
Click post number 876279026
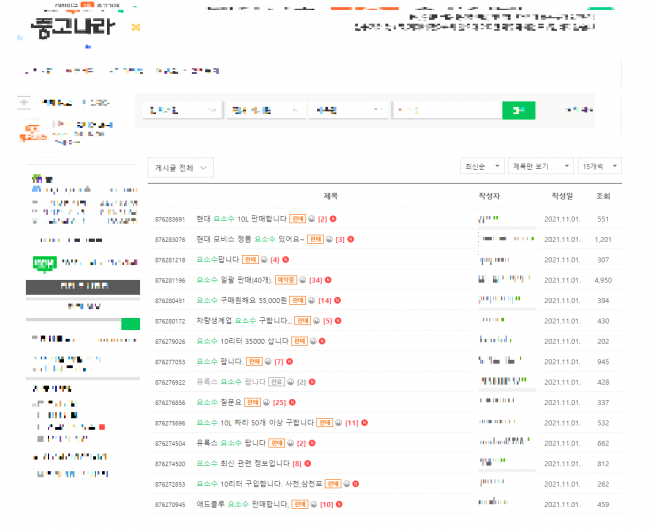(x=170, y=342)
